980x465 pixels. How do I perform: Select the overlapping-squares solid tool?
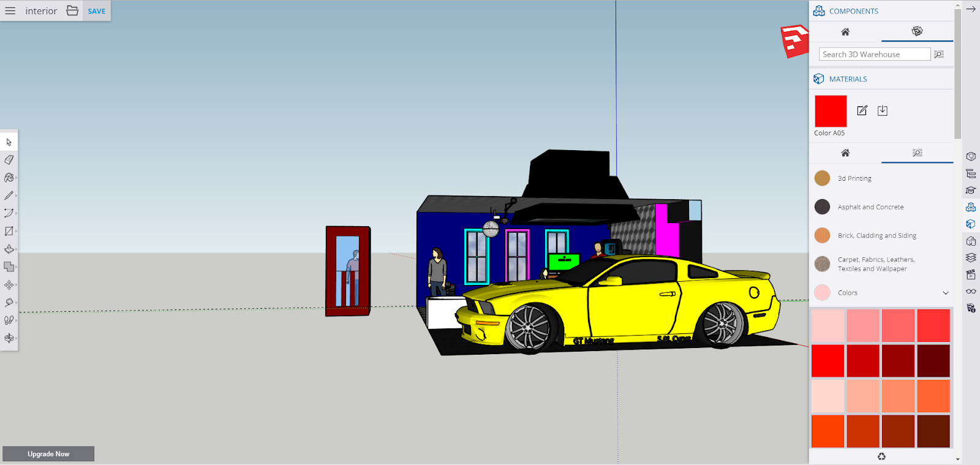(x=9, y=267)
